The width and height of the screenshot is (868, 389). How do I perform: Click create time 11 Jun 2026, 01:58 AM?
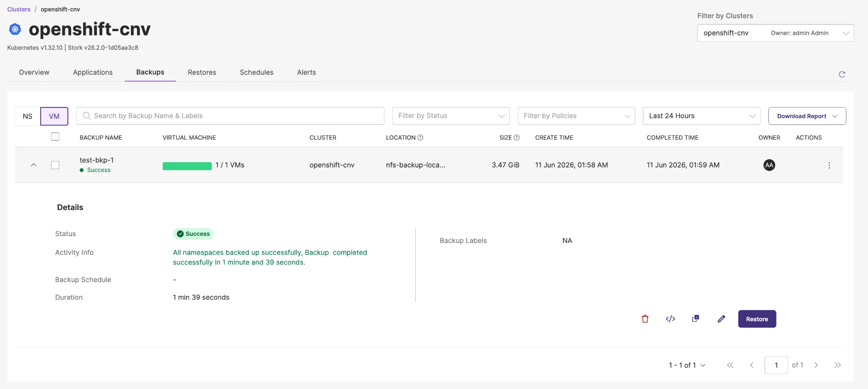571,165
